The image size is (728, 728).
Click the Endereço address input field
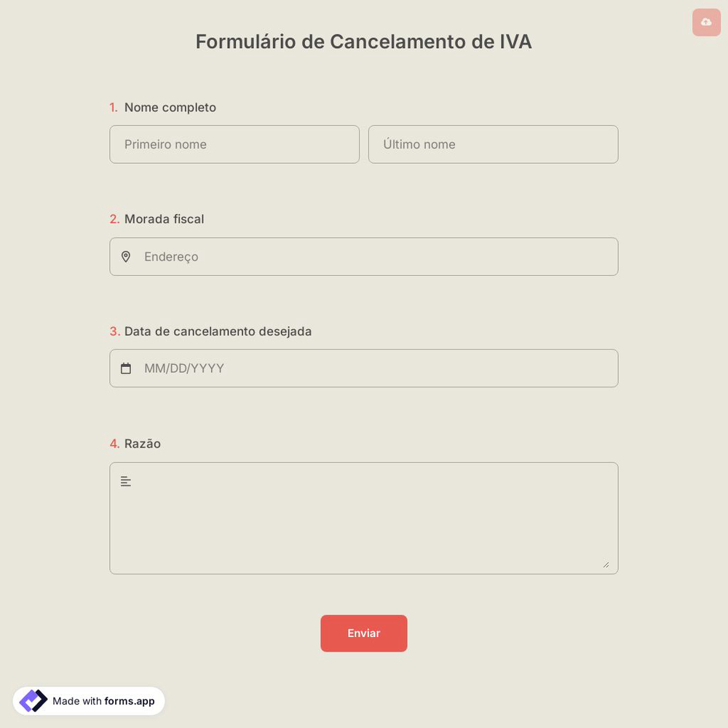364,256
